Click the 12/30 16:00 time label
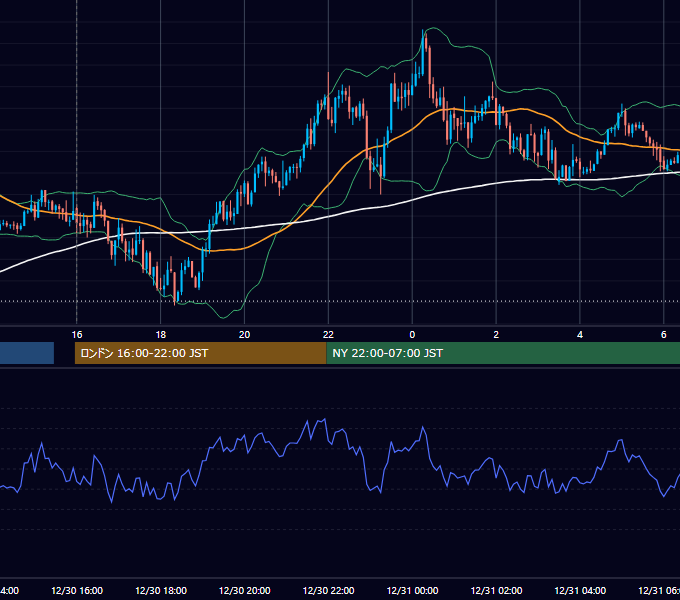 (x=77, y=590)
